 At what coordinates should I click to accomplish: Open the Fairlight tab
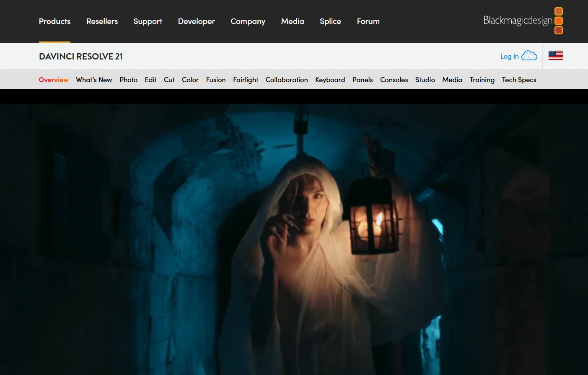coord(246,80)
